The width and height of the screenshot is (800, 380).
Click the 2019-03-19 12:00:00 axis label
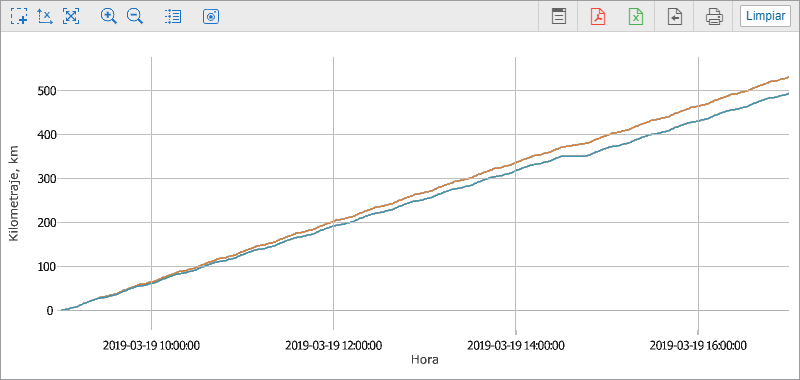[334, 346]
